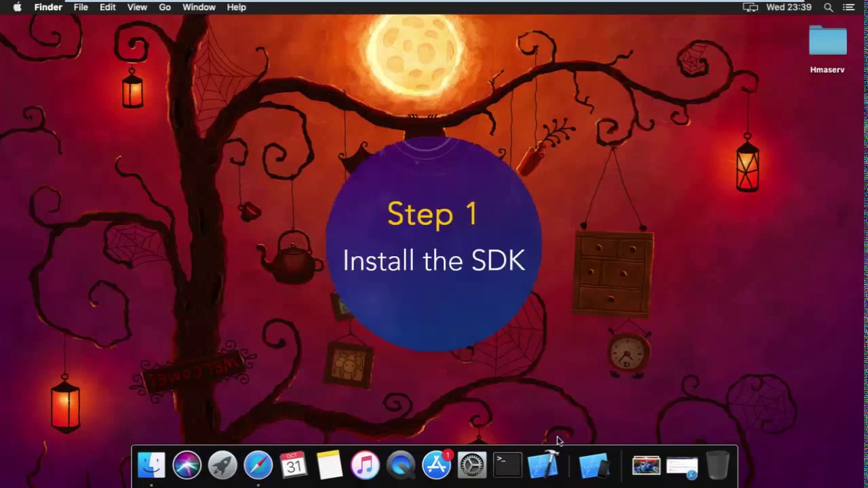Open Notification Center list icon
This screenshot has height=488, width=868.
pos(848,7)
